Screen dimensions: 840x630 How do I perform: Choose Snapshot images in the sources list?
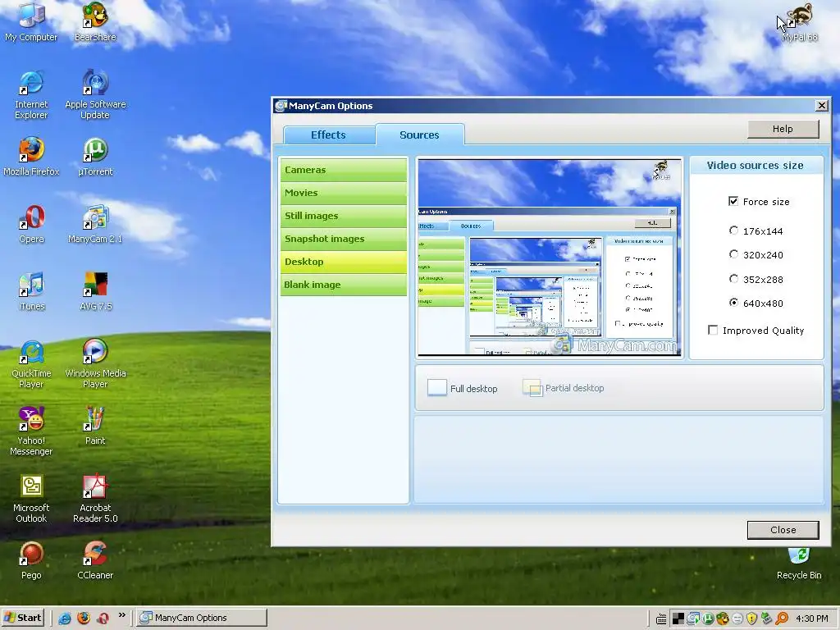click(x=344, y=239)
